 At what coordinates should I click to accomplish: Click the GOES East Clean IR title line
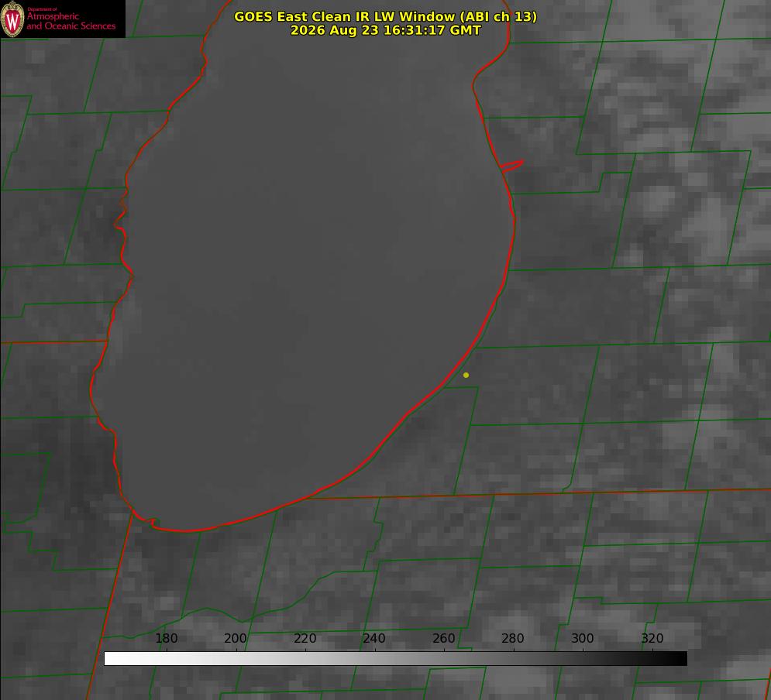(386, 16)
